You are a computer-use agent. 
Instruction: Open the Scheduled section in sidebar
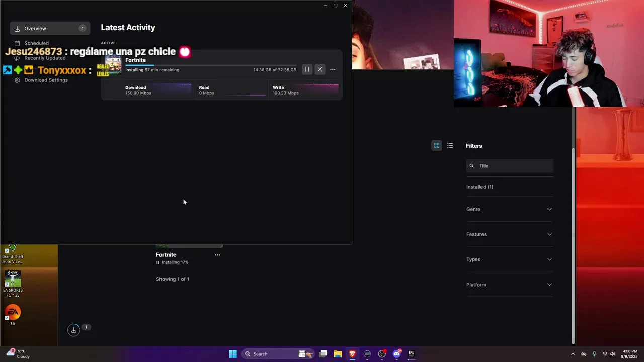coord(36,43)
